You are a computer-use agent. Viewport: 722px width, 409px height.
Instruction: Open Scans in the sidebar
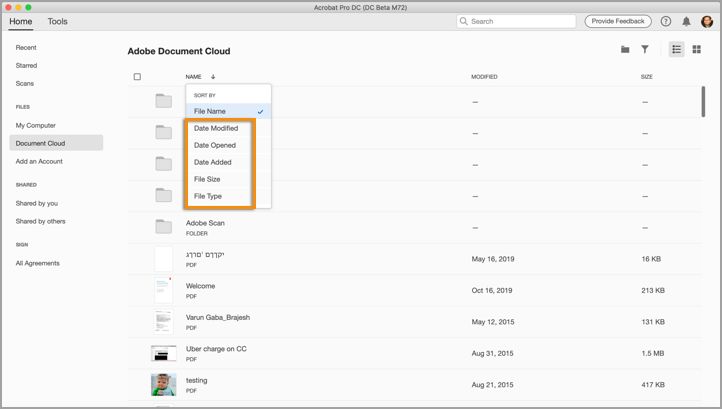click(x=24, y=83)
